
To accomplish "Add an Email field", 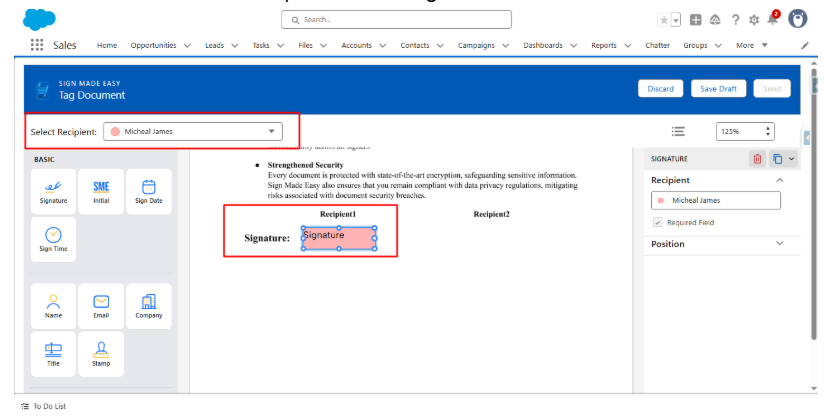I will pyautogui.click(x=101, y=306).
